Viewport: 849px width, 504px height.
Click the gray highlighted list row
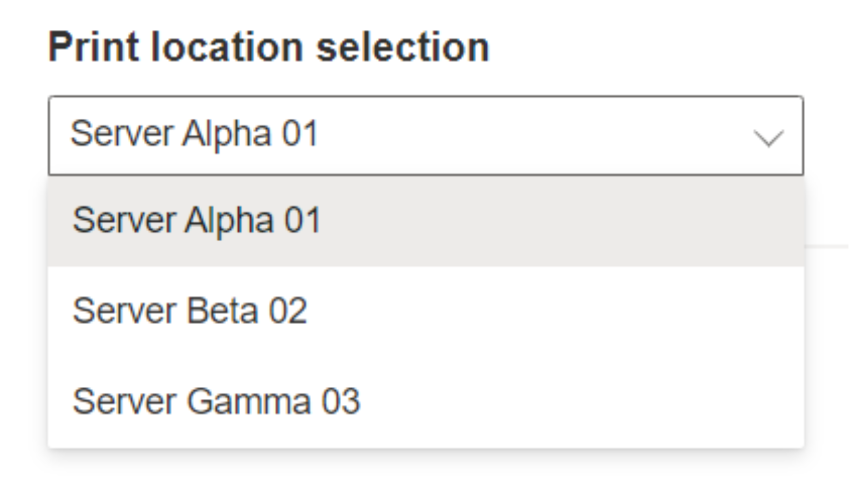point(425,221)
